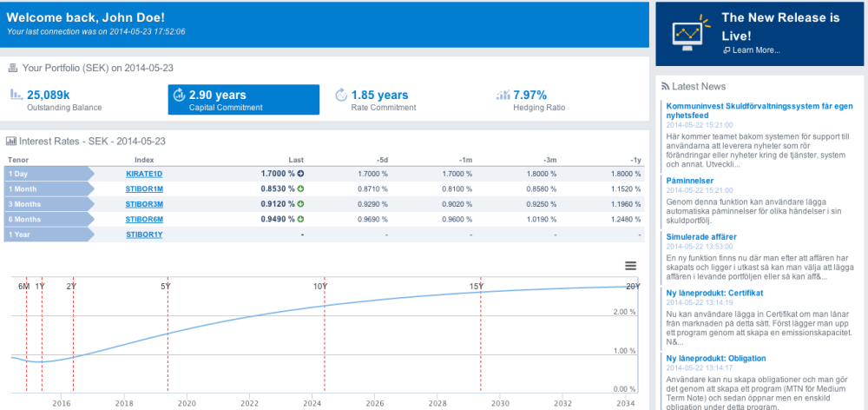
Task: Click the Tenor column header
Action: click(x=18, y=160)
